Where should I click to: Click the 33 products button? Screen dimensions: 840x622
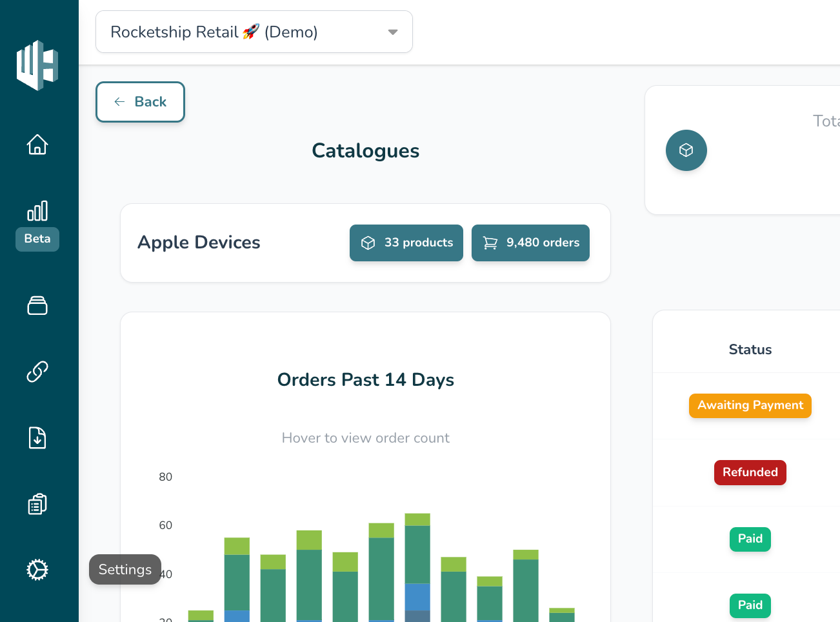point(406,243)
